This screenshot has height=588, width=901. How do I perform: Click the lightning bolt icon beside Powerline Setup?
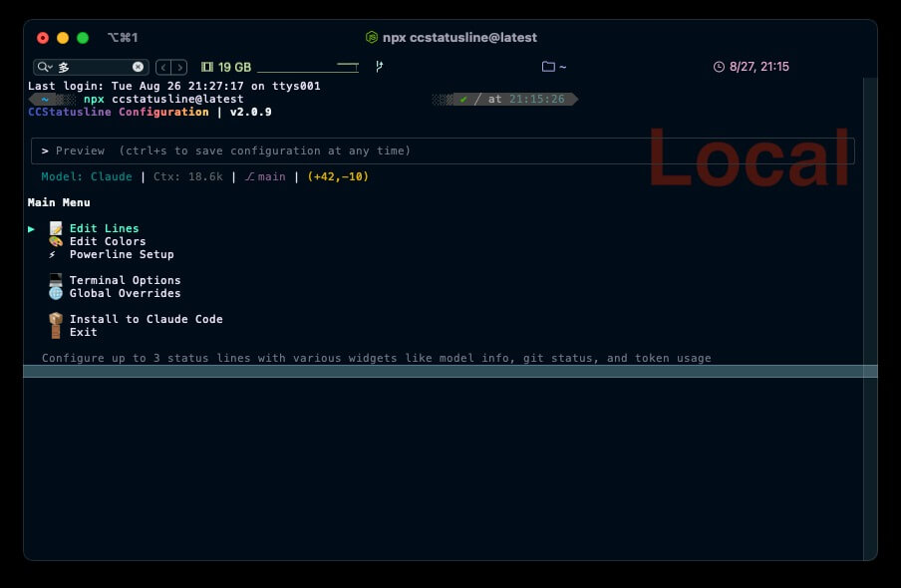click(x=52, y=254)
